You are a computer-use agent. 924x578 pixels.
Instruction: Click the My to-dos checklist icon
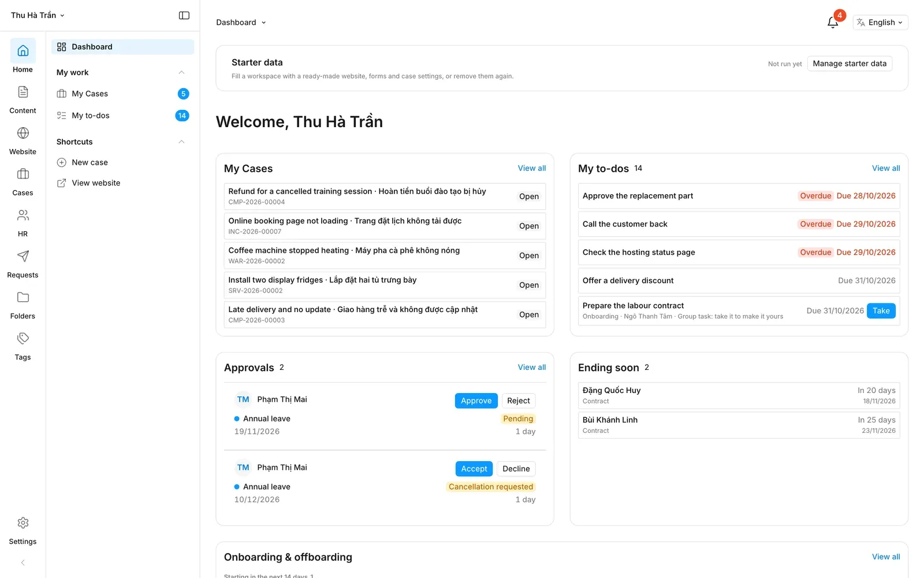[62, 116]
